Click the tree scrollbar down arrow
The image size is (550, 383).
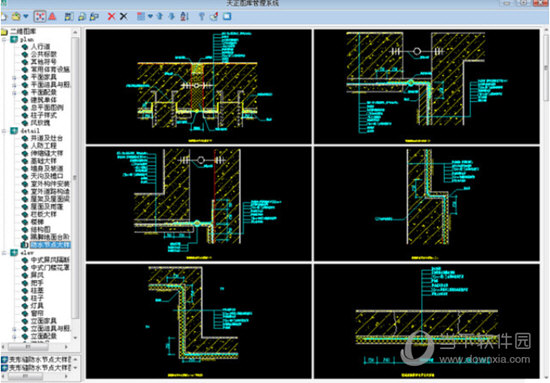tap(75, 338)
